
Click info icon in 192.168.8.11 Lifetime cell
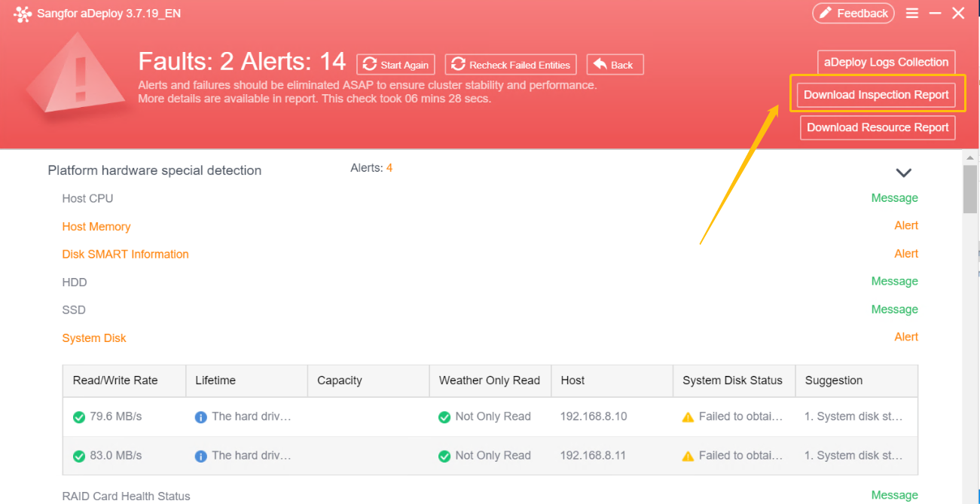pos(201,456)
